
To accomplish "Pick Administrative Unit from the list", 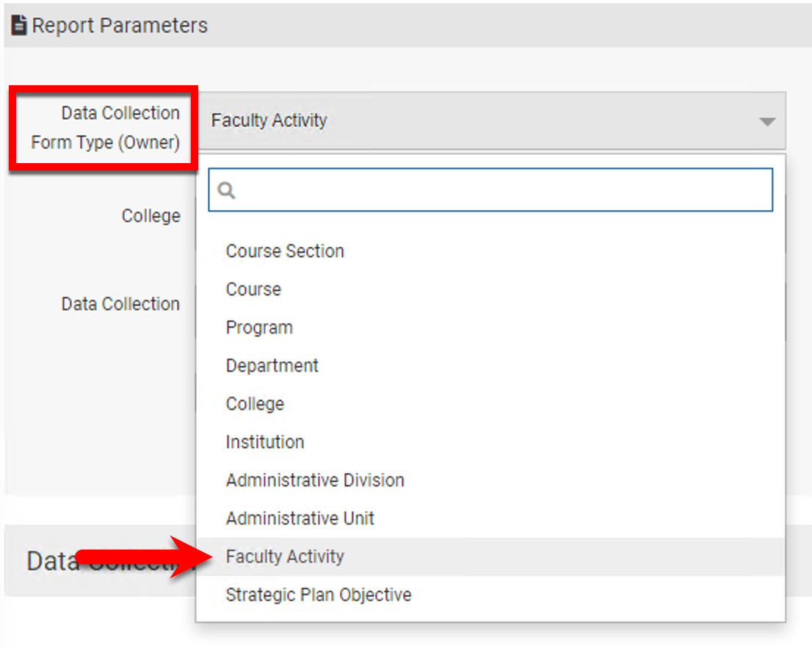I will [300, 519].
